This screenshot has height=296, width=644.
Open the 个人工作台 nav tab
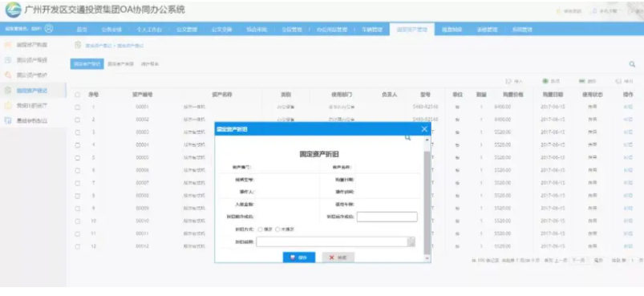[149, 30]
